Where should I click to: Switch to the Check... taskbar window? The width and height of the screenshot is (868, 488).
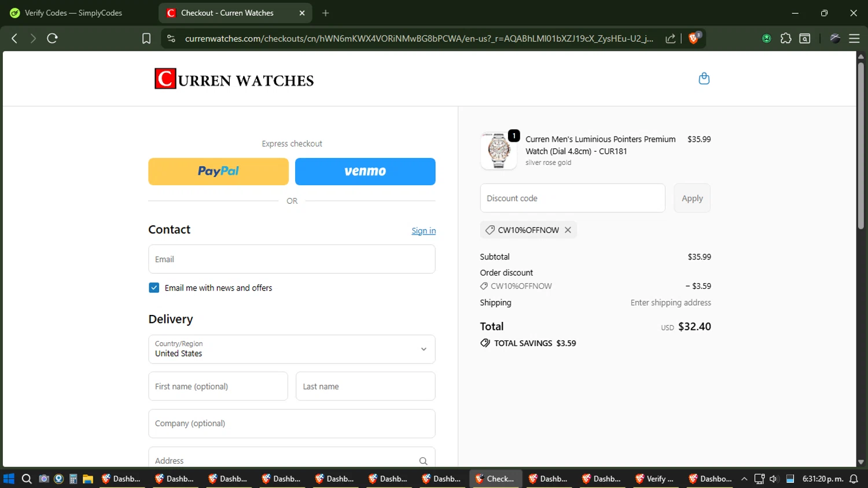[x=495, y=479]
